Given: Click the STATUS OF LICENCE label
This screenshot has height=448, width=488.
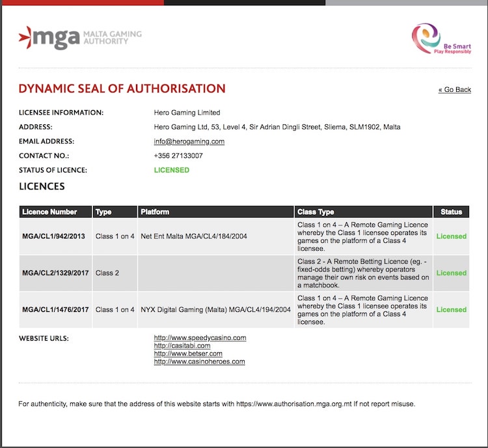Looking at the screenshot, I should 53,170.
